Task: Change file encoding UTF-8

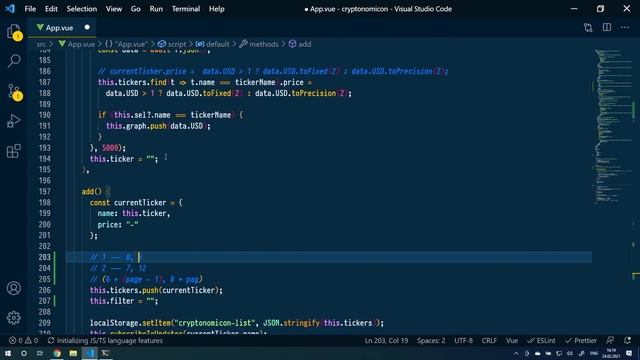Action: (x=463, y=340)
